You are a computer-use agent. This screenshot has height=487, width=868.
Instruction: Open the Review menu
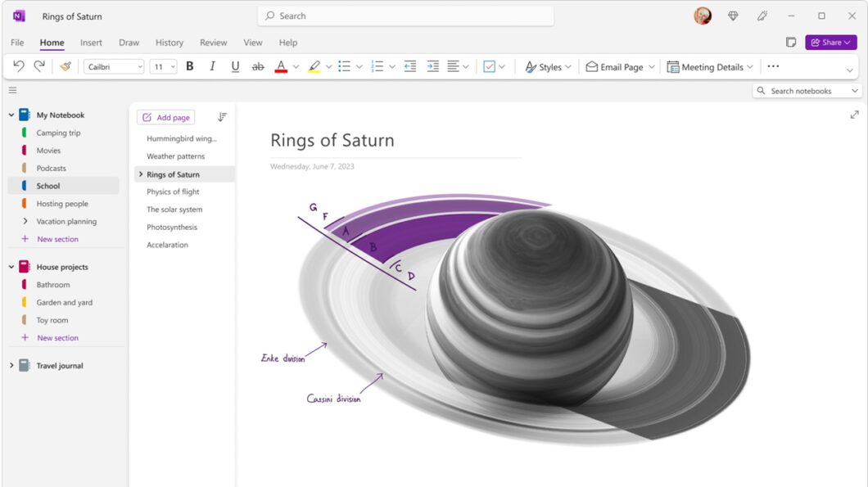[x=213, y=43]
